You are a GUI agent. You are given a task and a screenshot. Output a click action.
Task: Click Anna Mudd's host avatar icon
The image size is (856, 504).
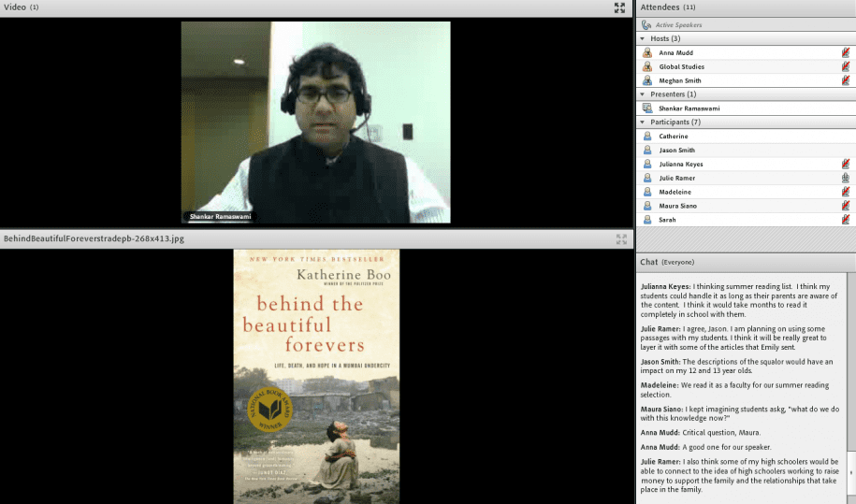pyautogui.click(x=647, y=52)
